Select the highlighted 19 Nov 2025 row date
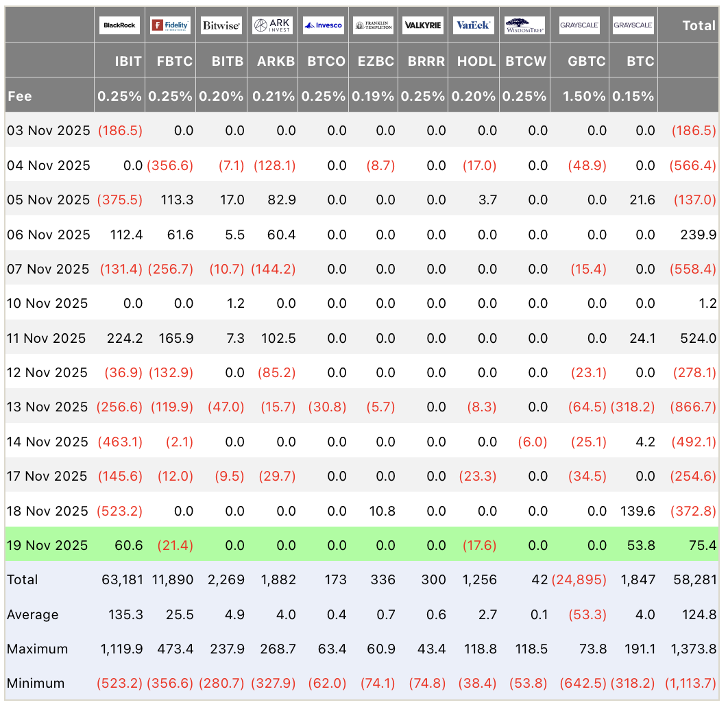This screenshot has height=709, width=728. pyautogui.click(x=47, y=545)
